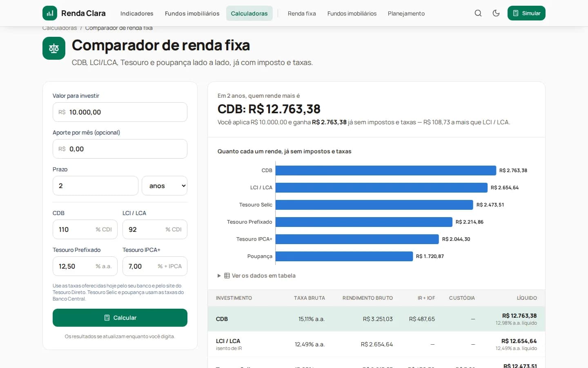Image resolution: width=588 pixels, height=368 pixels.
Task: Expand Ver os dados em tabela
Action: 256,276
